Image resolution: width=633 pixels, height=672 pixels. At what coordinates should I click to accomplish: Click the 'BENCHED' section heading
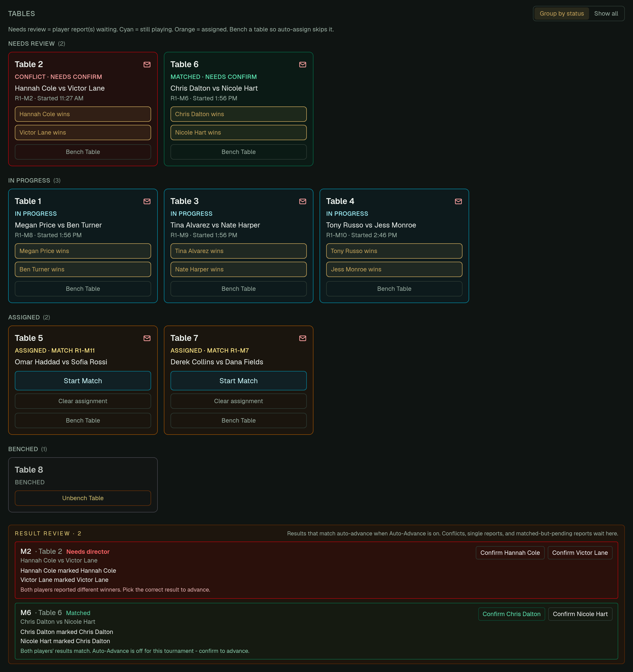click(x=23, y=449)
